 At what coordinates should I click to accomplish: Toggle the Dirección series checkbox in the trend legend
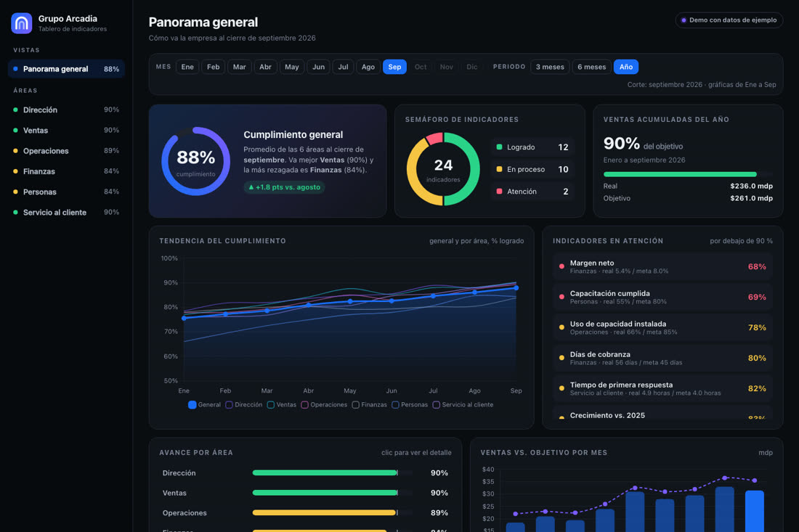[x=229, y=405]
